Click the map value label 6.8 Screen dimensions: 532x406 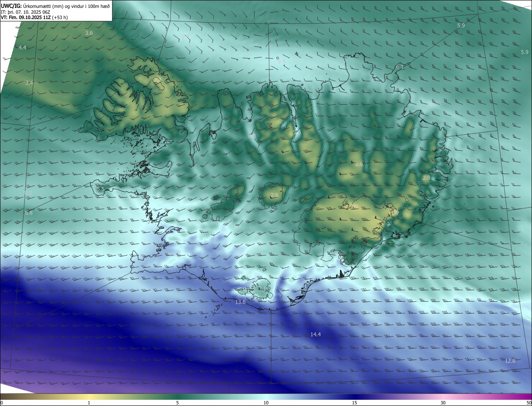pos(29,213)
